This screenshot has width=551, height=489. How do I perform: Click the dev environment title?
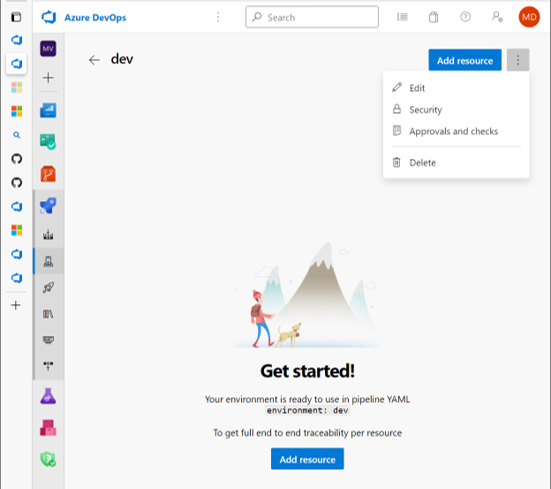pos(122,59)
